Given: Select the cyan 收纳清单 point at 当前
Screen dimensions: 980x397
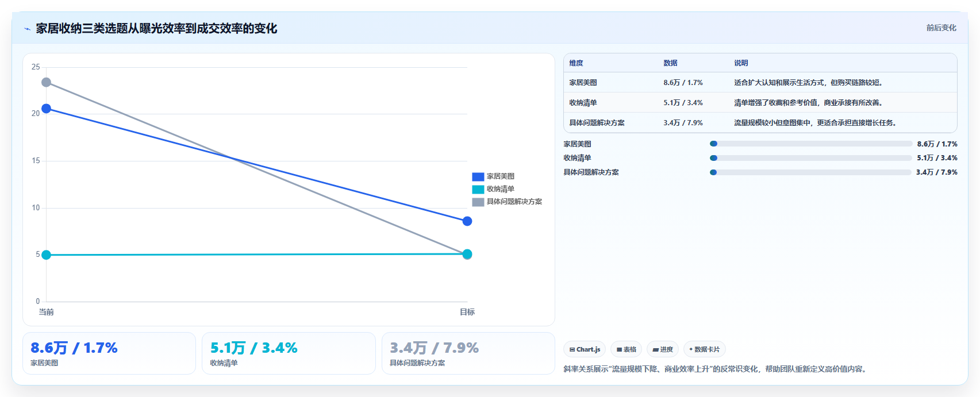Looking at the screenshot, I should point(46,255).
